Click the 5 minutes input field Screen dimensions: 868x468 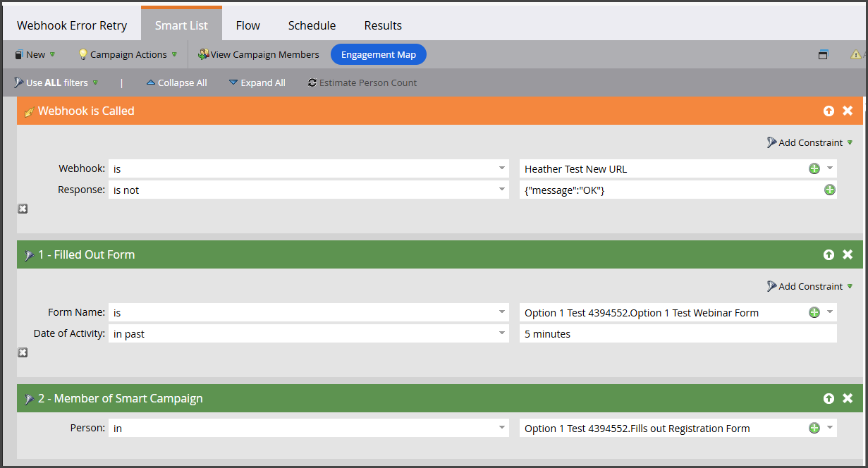tap(678, 333)
